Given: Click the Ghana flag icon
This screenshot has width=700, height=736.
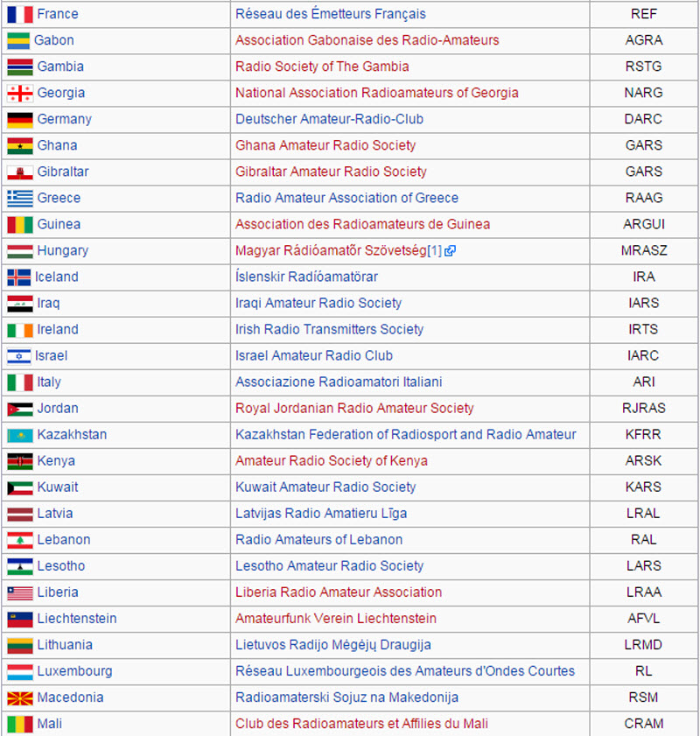Looking at the screenshot, I should (20, 146).
